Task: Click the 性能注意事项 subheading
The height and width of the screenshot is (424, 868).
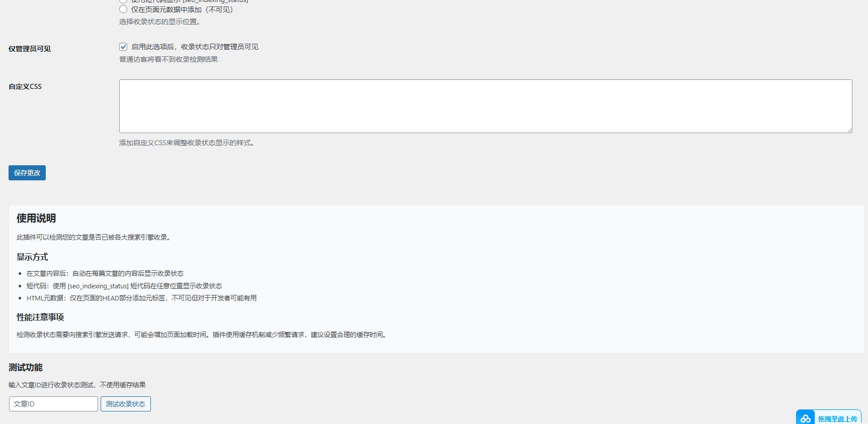Action: [x=40, y=317]
